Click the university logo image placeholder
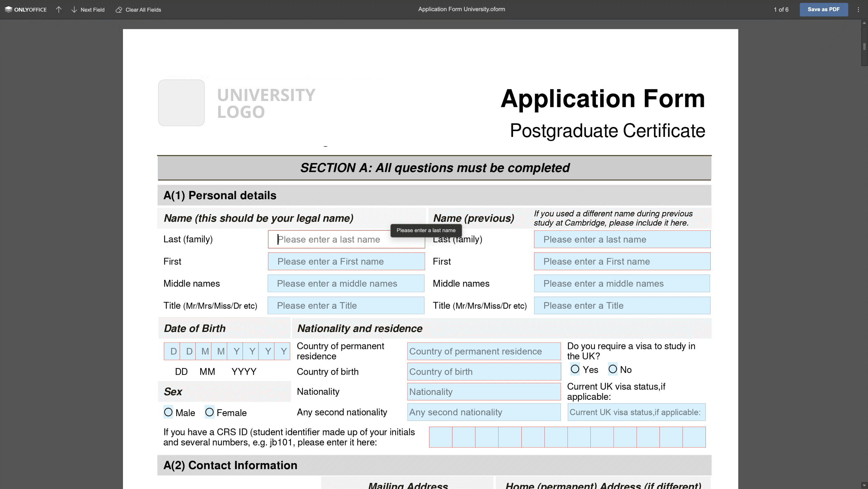The height and width of the screenshot is (489, 868). click(181, 103)
